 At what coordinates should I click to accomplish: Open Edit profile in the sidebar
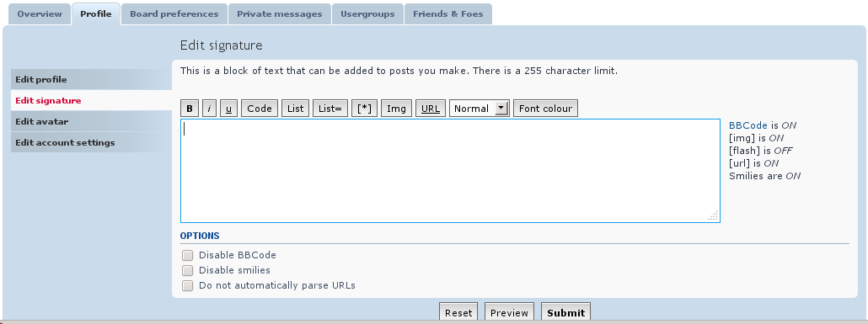click(91, 80)
